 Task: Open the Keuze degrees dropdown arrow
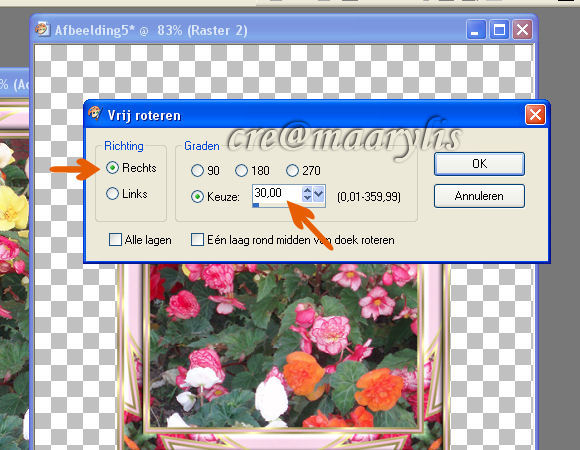coord(318,194)
